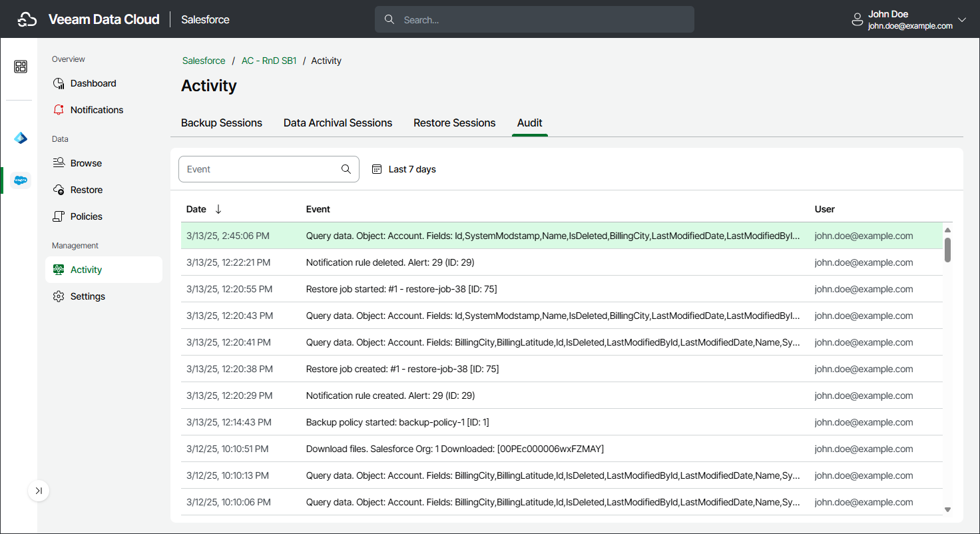The image size is (980, 534).
Task: Switch to the Backup Sessions tab
Action: [222, 123]
